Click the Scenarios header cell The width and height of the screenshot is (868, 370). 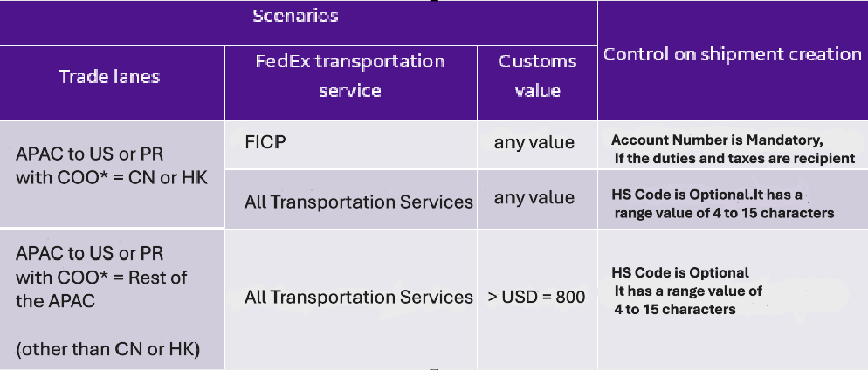coord(295,17)
